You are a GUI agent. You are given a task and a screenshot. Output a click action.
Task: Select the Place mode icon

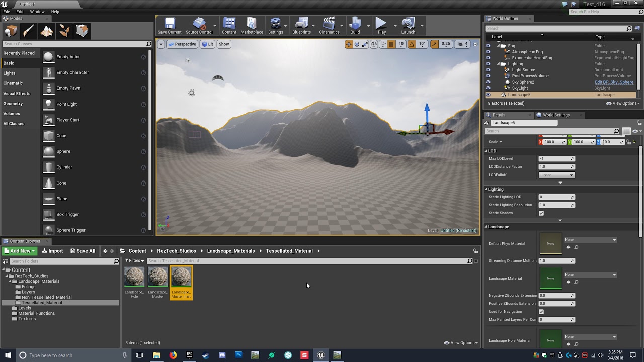11,31
